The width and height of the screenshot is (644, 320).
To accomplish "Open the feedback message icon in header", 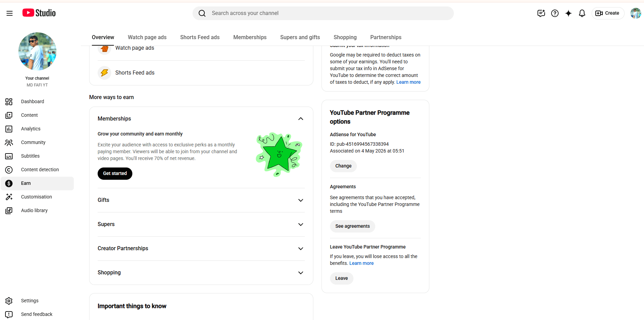I will pyautogui.click(x=541, y=13).
